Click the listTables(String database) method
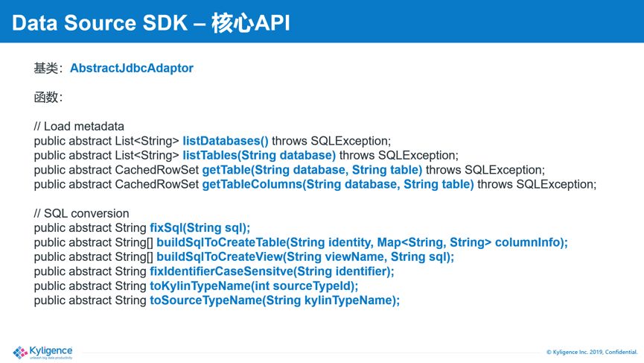The height and width of the screenshot is (363, 644). (259, 155)
